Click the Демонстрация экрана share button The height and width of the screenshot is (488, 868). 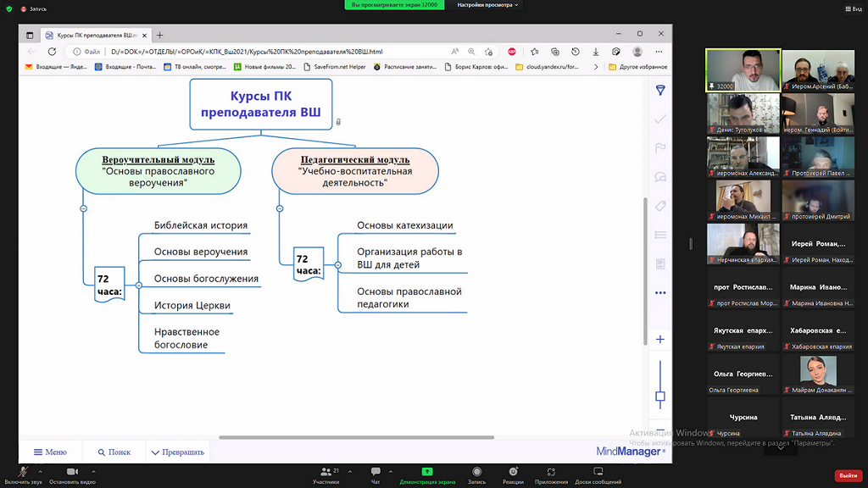pyautogui.click(x=427, y=472)
